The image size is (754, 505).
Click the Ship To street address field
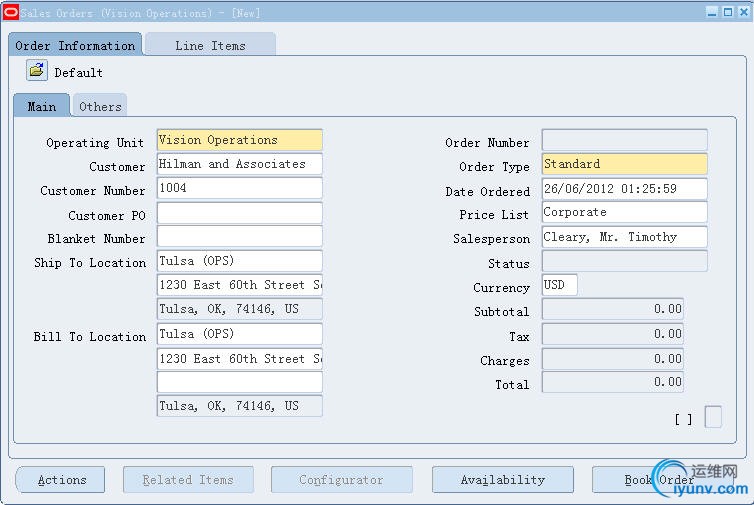[x=239, y=285]
